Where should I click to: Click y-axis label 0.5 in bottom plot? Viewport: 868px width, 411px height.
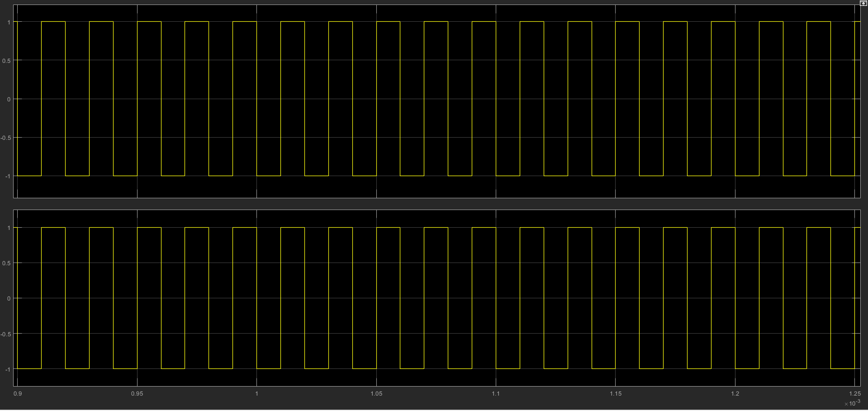click(x=6, y=263)
